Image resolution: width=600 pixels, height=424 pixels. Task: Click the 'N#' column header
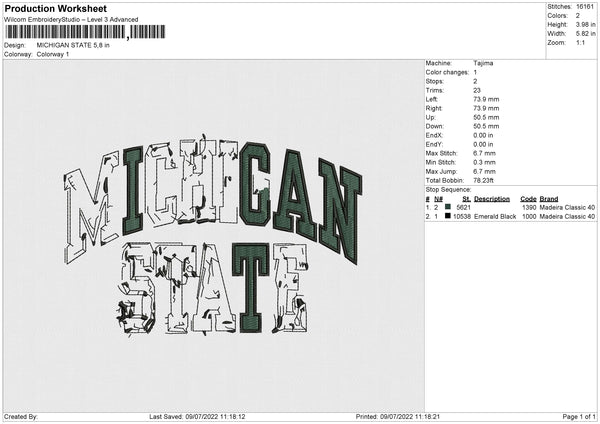(439, 199)
